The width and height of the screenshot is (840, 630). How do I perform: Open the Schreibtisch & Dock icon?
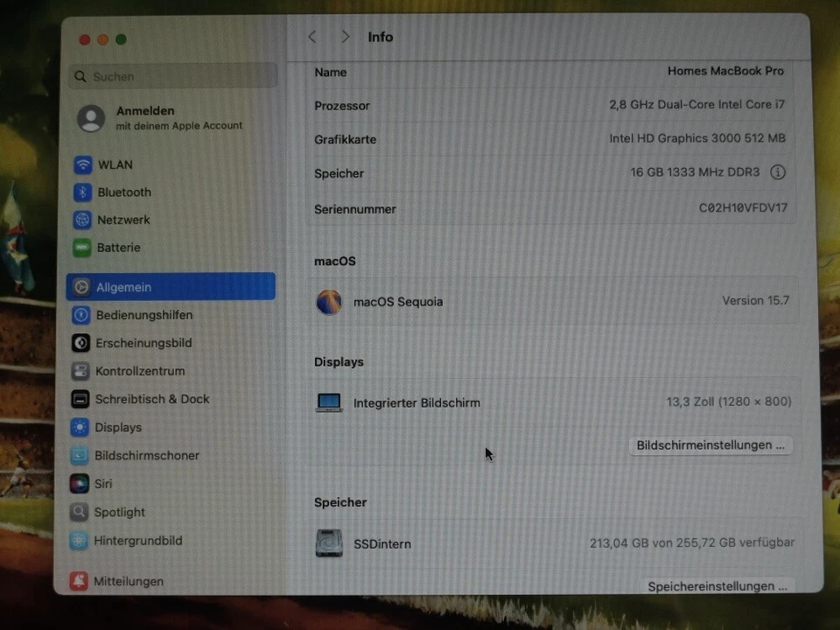80,399
